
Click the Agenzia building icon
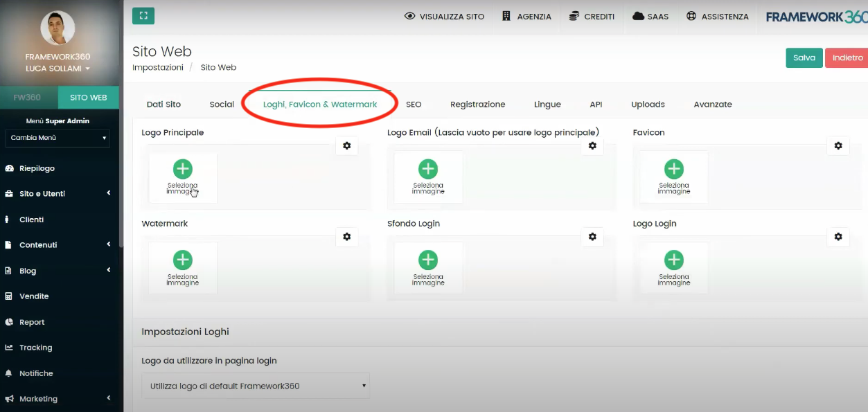click(506, 16)
